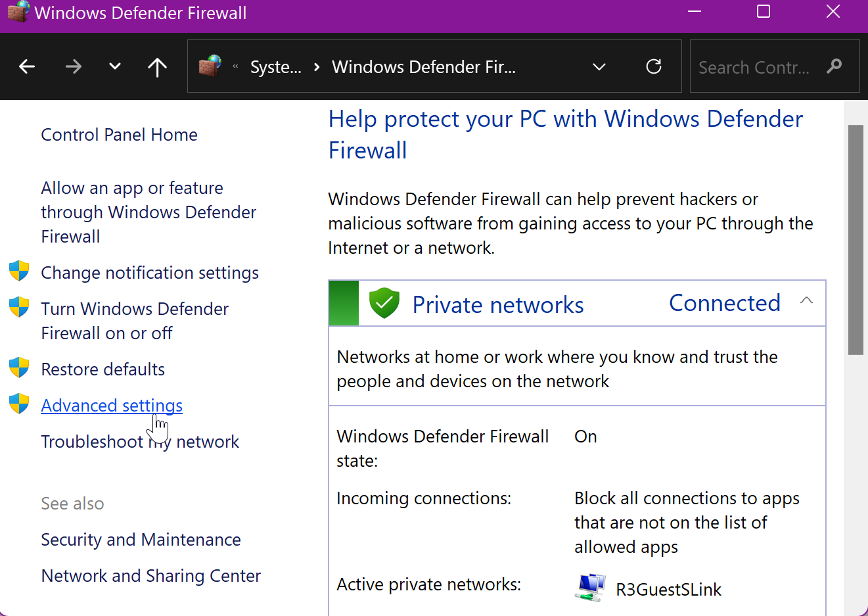
Task: Click the green shield Private networks icon
Action: coord(384,303)
